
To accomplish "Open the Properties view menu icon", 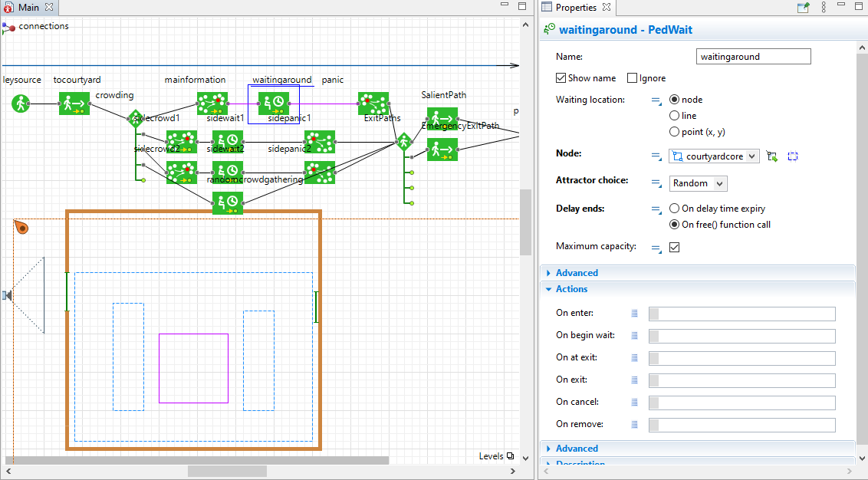I will (x=824, y=7).
